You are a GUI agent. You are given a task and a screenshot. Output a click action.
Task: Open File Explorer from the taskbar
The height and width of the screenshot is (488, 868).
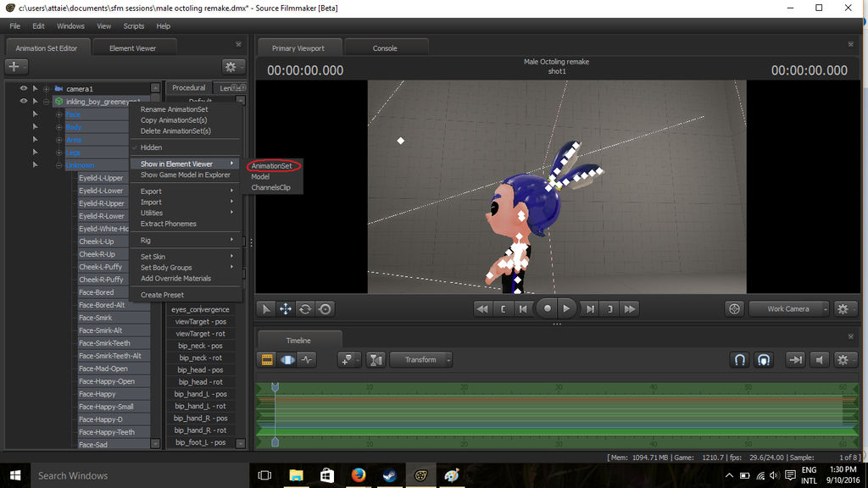coord(296,475)
